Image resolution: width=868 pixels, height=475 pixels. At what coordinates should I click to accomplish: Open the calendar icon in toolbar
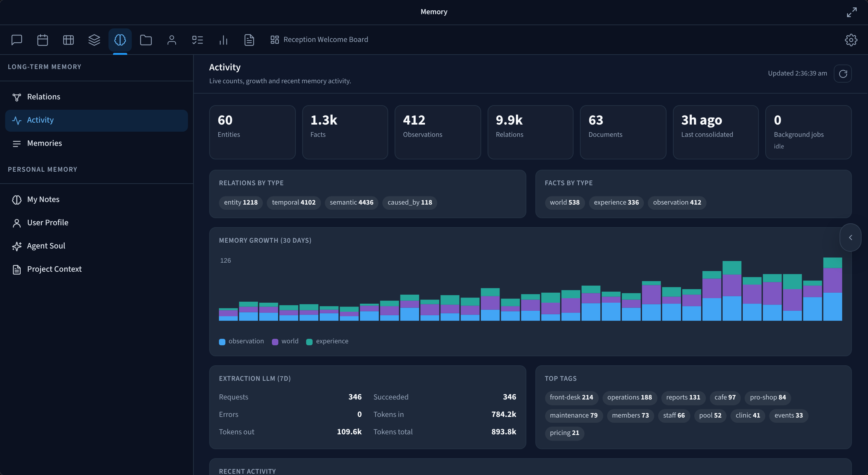click(42, 40)
